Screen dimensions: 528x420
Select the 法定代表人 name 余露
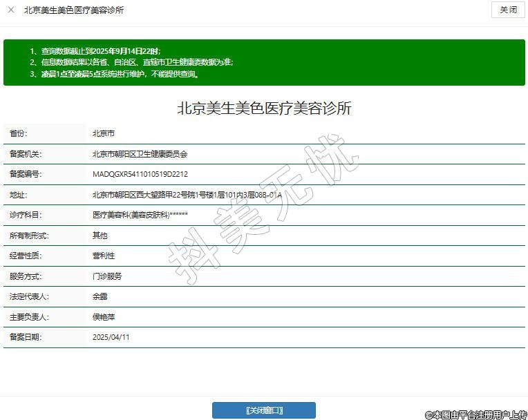click(100, 296)
